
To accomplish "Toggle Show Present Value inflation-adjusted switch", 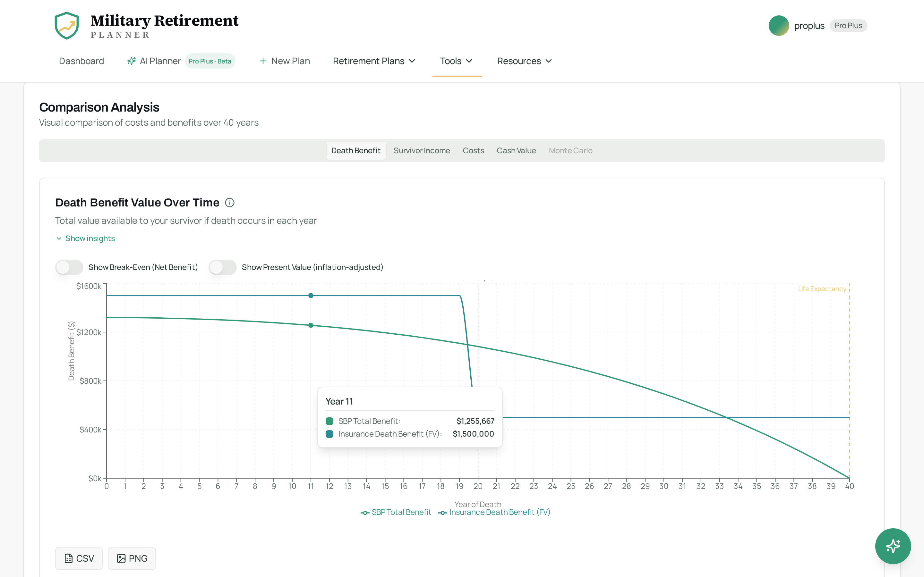I will [223, 267].
